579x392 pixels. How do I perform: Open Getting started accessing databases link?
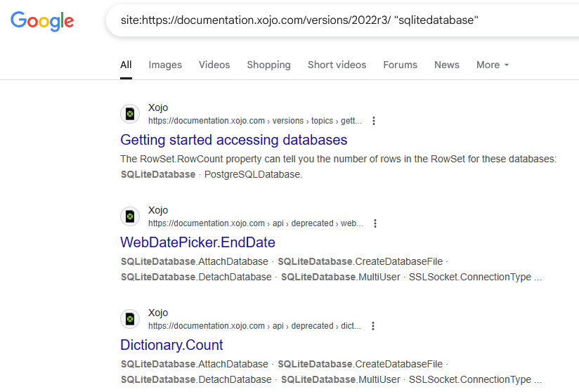coord(234,141)
